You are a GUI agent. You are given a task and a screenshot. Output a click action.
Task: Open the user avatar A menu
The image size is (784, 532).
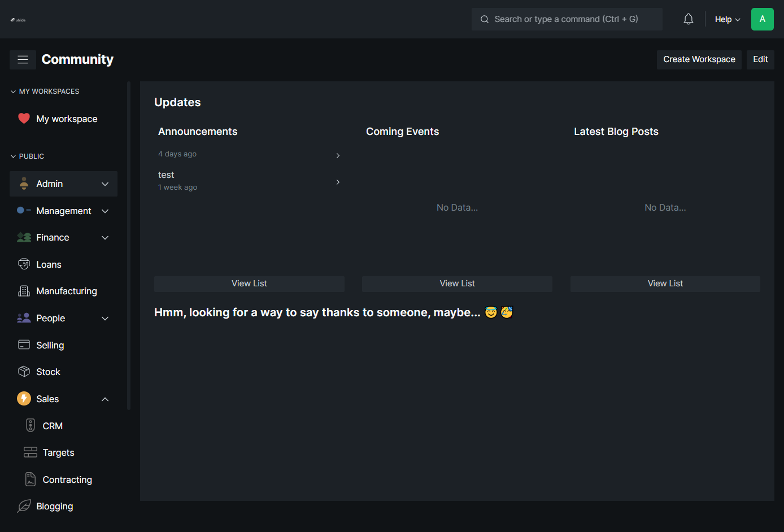(x=762, y=19)
